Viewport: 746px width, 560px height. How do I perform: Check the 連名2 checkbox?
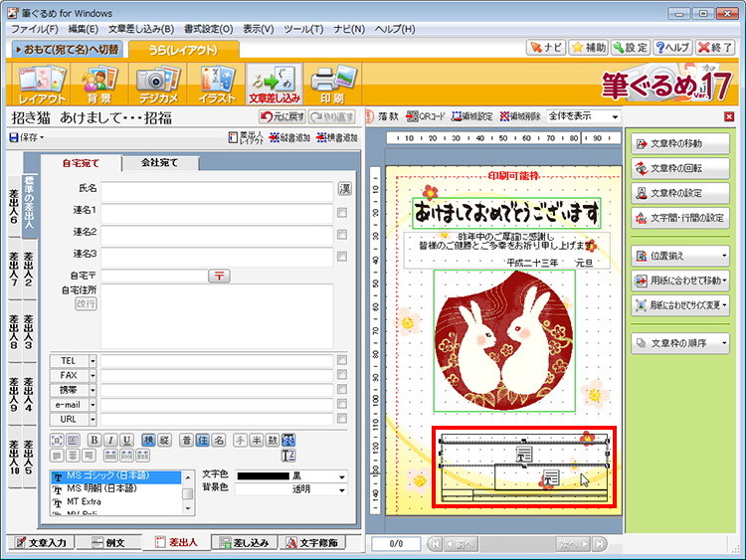[341, 235]
